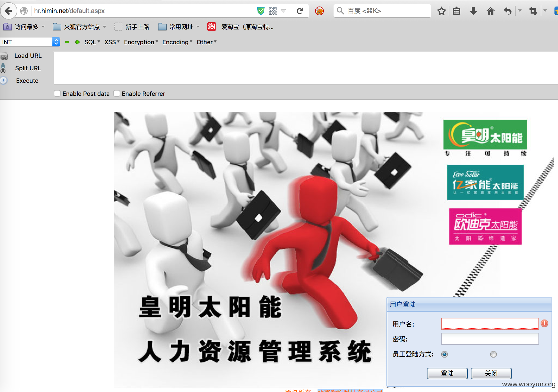Click the 用户名 username input field
Screen dimensions: 558x392
click(490, 324)
